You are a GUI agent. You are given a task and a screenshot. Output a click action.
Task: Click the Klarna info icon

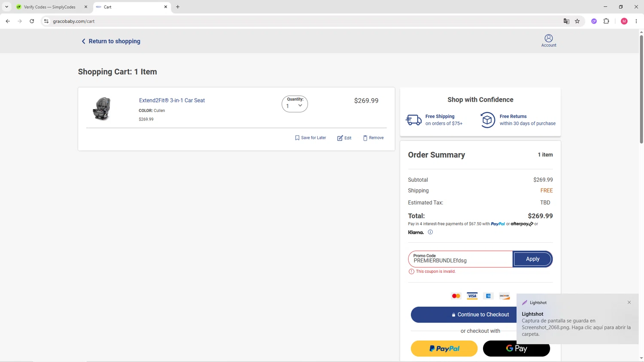(430, 232)
